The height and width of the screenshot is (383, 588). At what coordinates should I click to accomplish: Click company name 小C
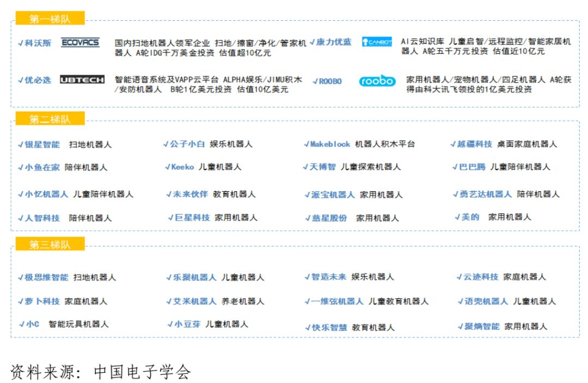[x=33, y=324]
